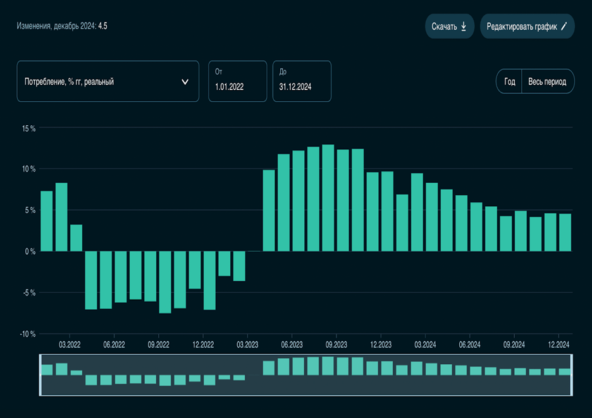Image resolution: width=592 pixels, height=418 pixels.
Task: Click the last bar at 12.2024
Action: (565, 232)
